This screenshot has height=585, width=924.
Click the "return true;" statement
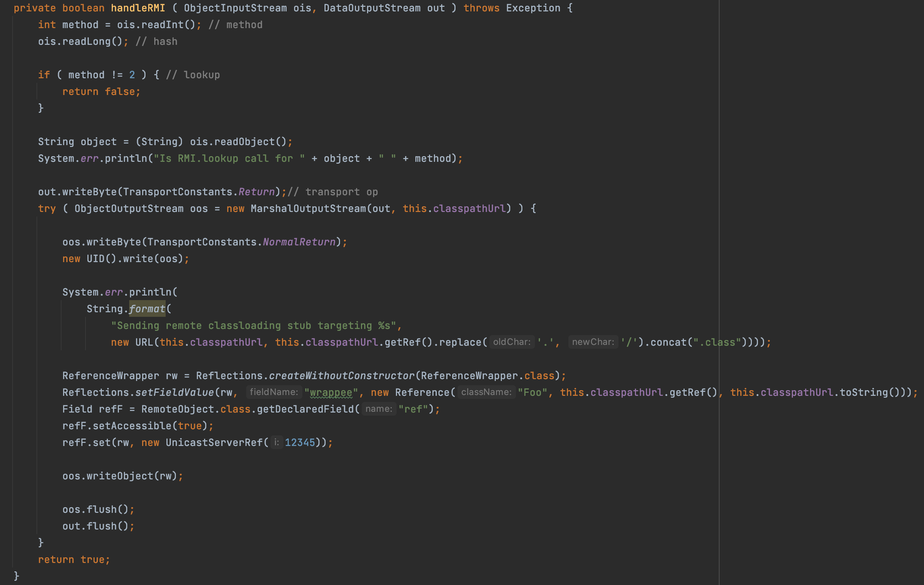pos(74,560)
